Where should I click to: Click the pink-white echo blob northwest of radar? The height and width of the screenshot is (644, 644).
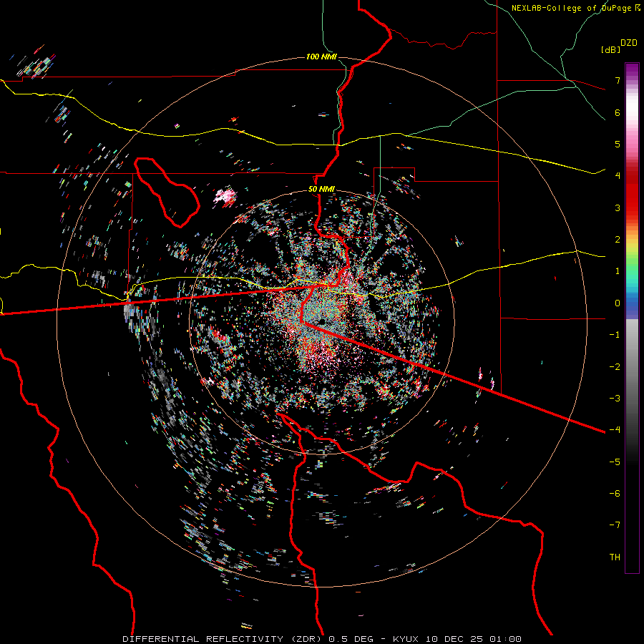coord(225,196)
